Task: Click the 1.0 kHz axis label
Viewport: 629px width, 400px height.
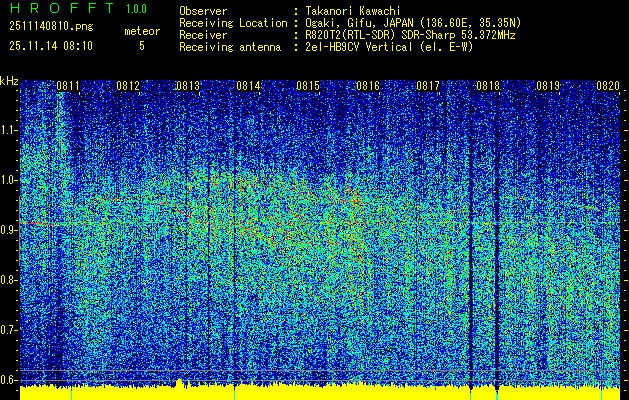Action: click(9, 180)
